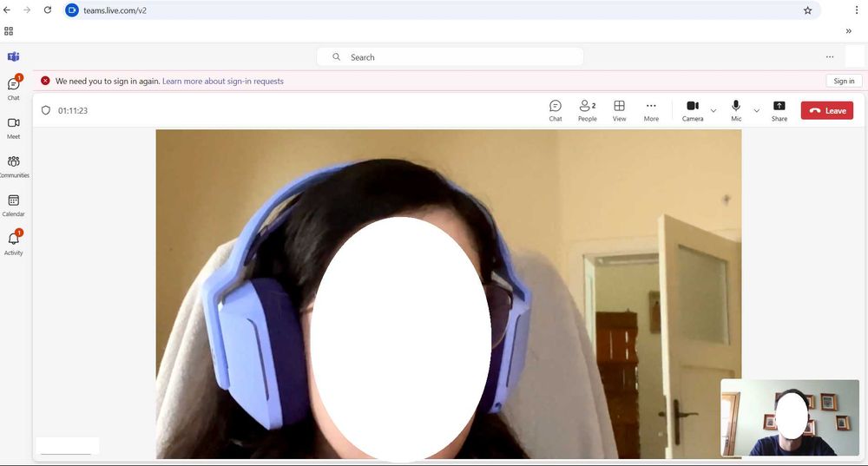868x466 pixels.
Task: Go back with browser back arrow
Action: pos(7,10)
